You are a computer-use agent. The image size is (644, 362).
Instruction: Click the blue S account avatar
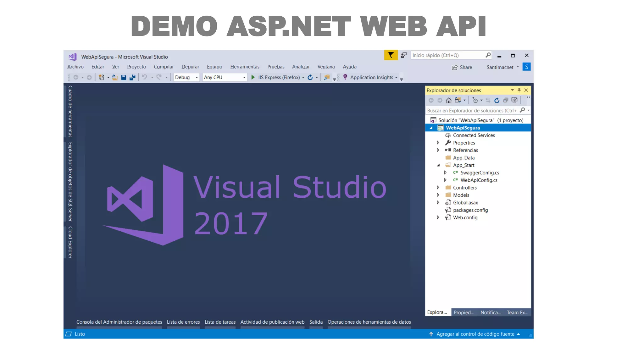[x=527, y=67]
